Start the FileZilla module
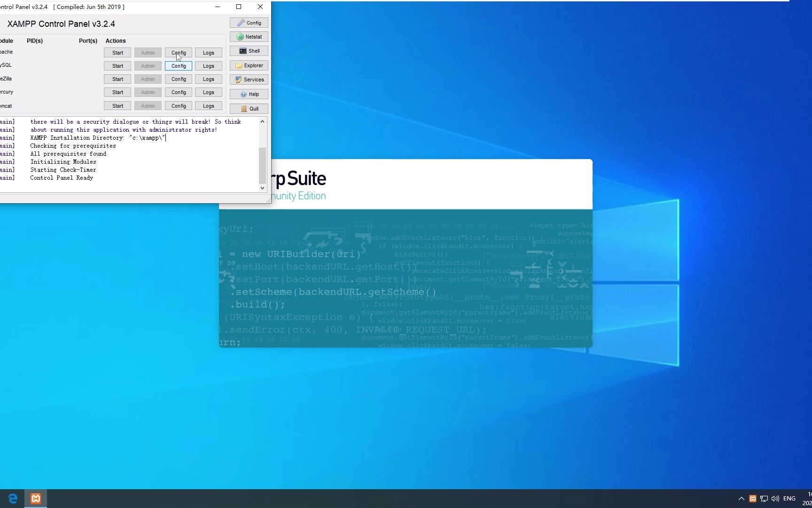812x508 pixels. point(117,79)
